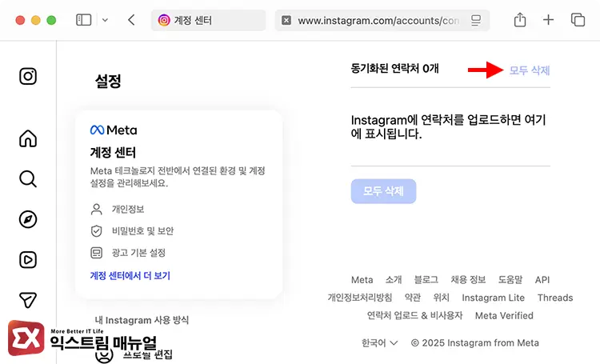Select the 계정 센터 tab
Image resolution: width=600 pixels, height=364 pixels.
coord(209,20)
